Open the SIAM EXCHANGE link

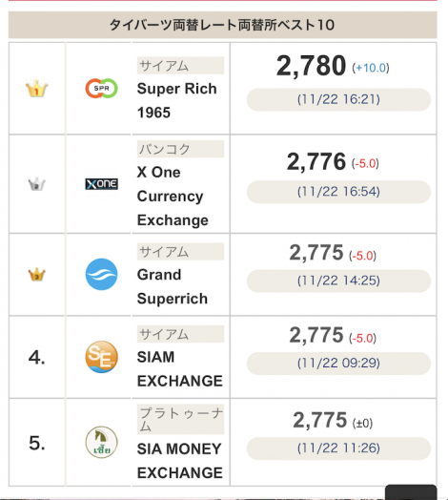pyautogui.click(x=180, y=369)
